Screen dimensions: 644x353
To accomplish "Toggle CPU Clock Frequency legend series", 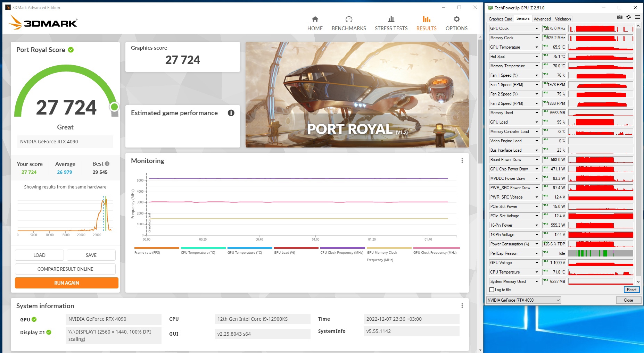I will 342,251.
